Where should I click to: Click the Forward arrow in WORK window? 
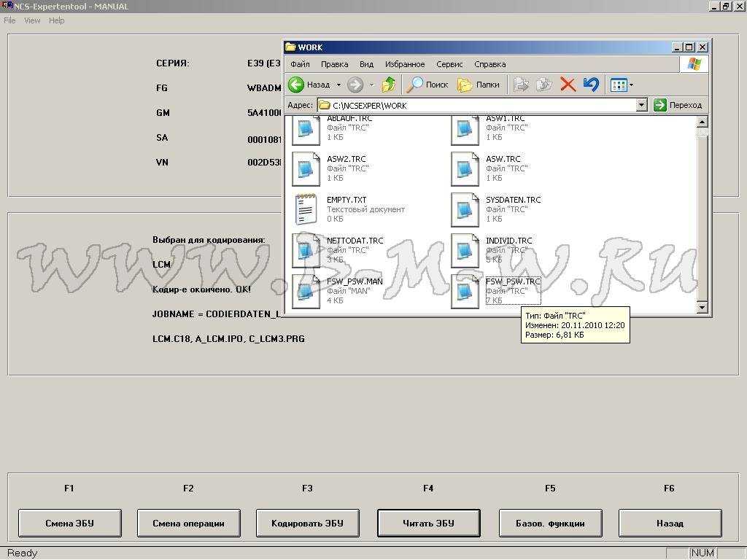point(355,85)
